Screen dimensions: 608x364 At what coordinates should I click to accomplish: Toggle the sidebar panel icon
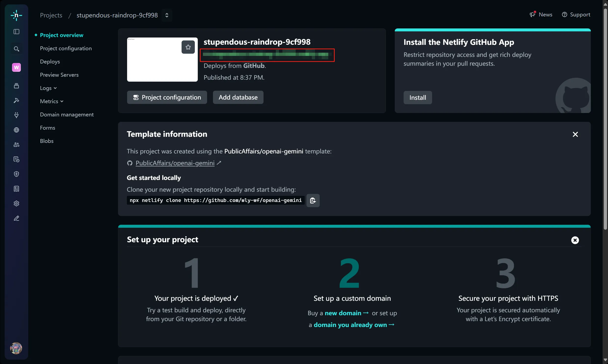pyautogui.click(x=16, y=32)
